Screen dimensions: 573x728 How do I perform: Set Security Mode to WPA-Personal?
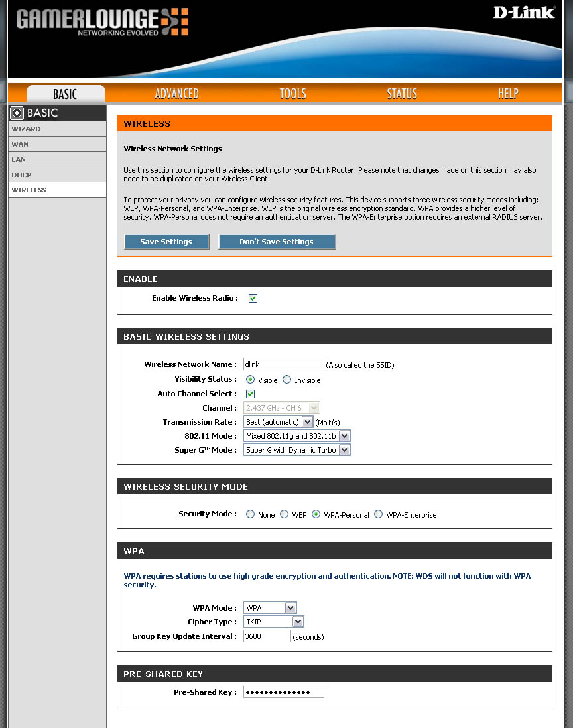(x=316, y=514)
